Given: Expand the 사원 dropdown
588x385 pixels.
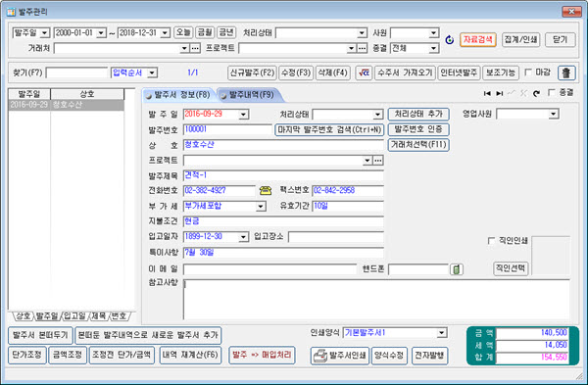Looking at the screenshot, I should (433, 33).
